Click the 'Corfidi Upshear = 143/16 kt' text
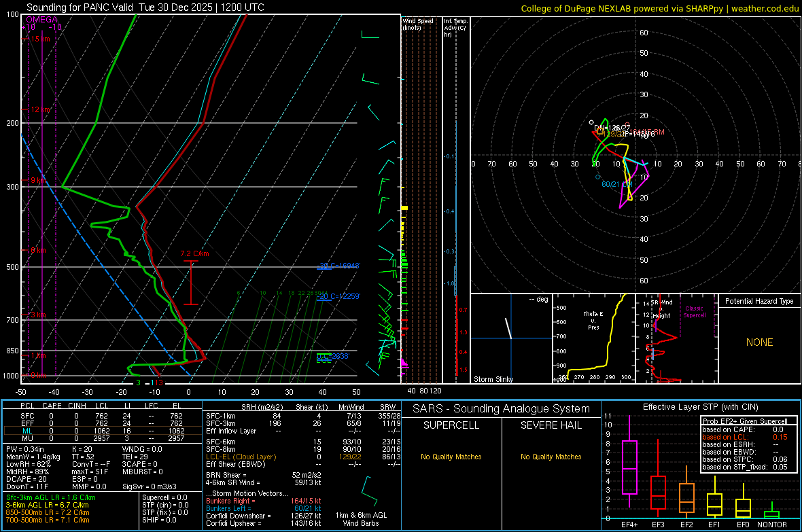Viewport: 802px width, 532px height. tap(264, 523)
